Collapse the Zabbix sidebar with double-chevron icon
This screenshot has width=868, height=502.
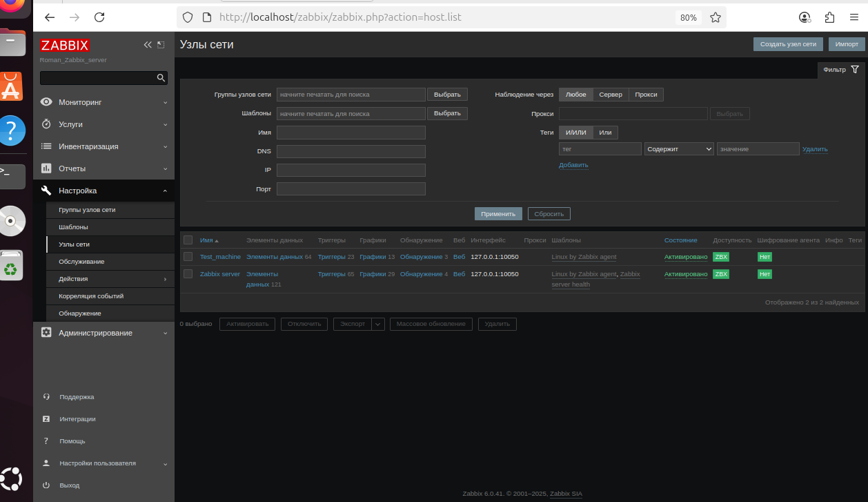point(147,45)
